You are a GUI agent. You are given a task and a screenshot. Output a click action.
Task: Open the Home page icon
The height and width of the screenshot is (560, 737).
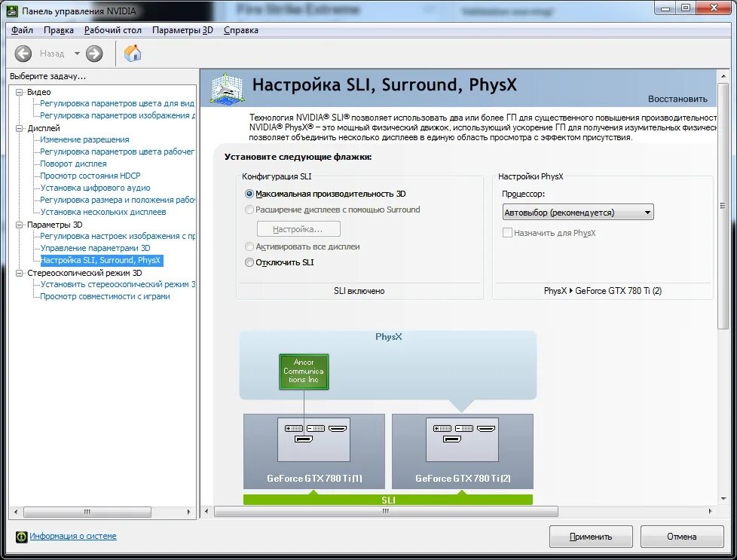click(133, 53)
